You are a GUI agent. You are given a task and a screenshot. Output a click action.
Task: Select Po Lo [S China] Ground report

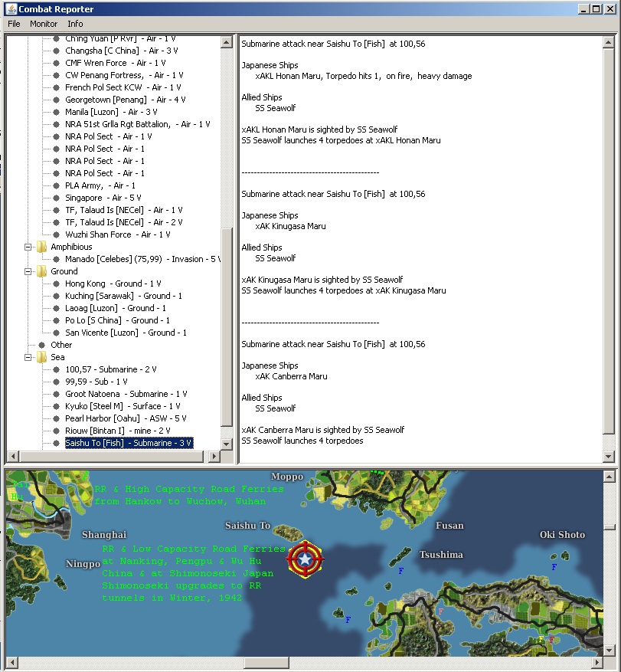(117, 320)
